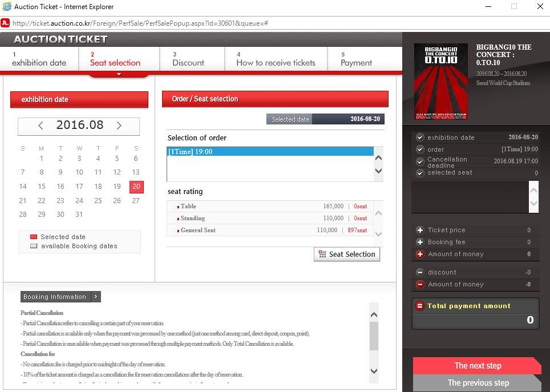Click the BIGBANG10 concert poster thumbnail

pos(441,82)
